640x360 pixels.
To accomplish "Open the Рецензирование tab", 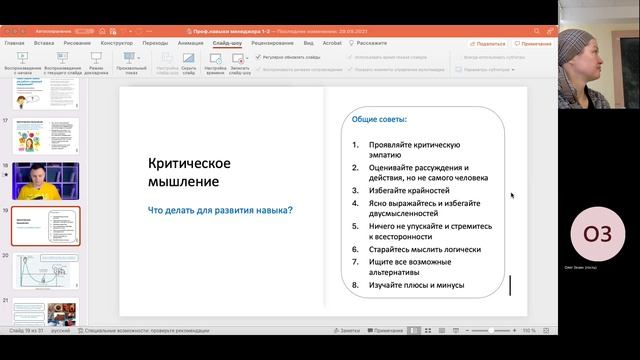I will pos(272,43).
